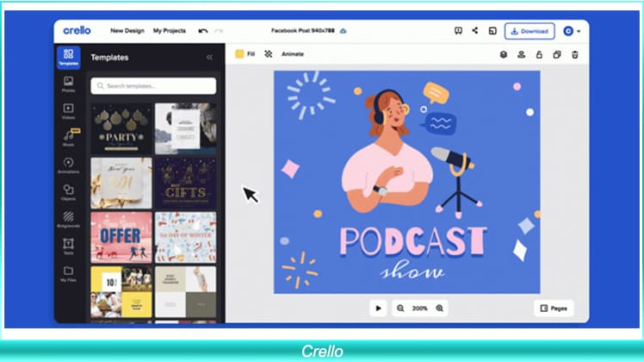
Task: Select the beige and olive collage template
Action: 186,291
